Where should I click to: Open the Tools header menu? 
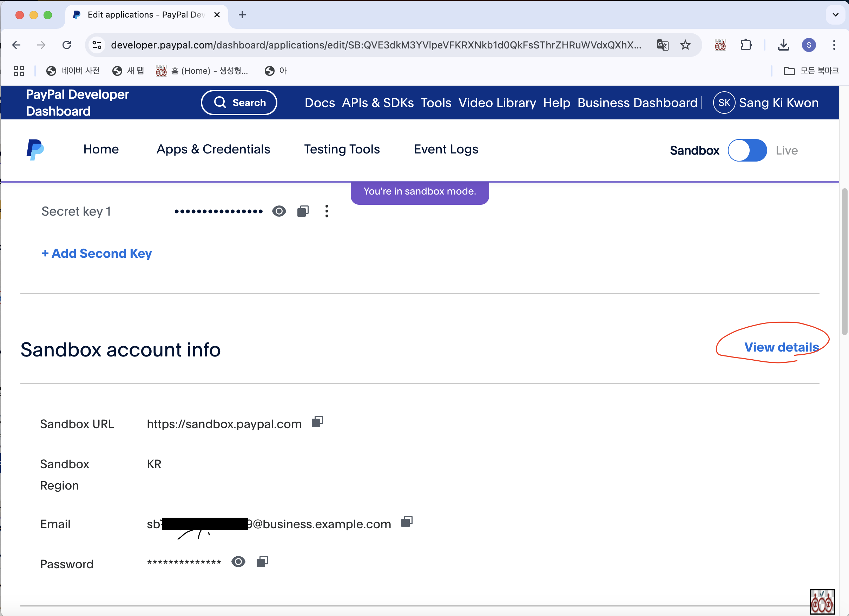point(436,103)
